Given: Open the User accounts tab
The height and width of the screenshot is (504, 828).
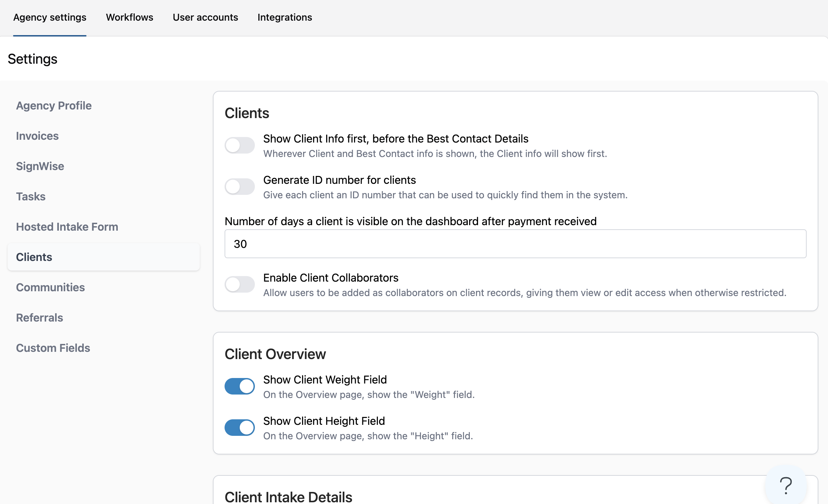Looking at the screenshot, I should coord(205,17).
